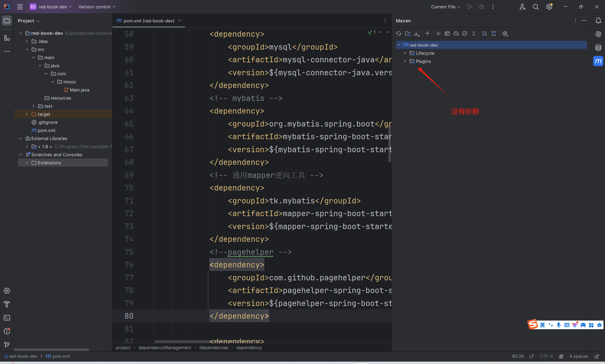
Task: Add Maven project with plus icon
Action: click(427, 33)
